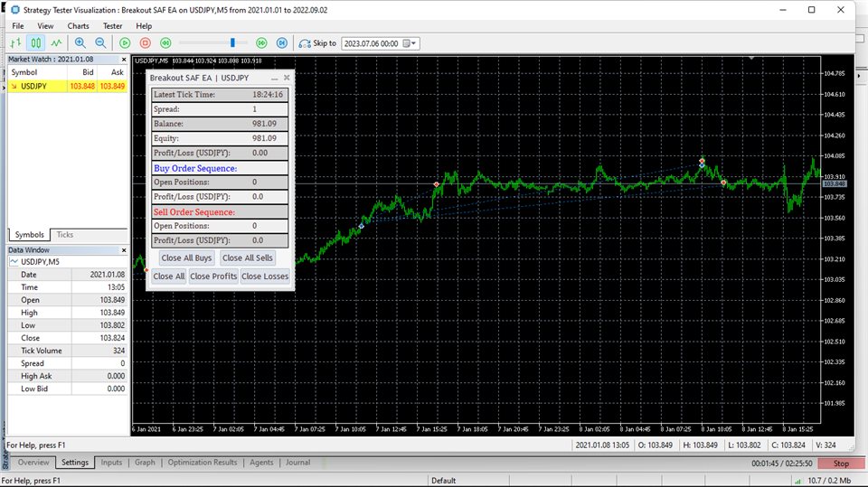
Task: Select the USDJPY row in Market Watch
Action: 68,86
